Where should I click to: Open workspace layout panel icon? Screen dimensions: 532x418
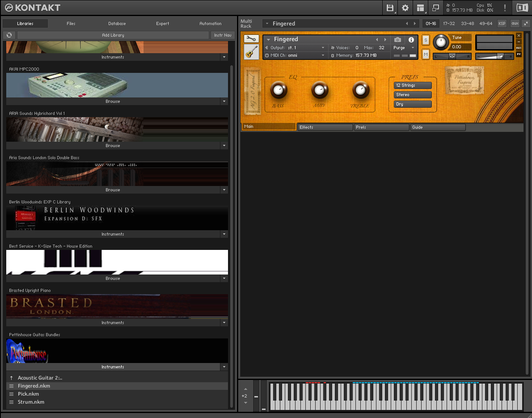(x=420, y=8)
